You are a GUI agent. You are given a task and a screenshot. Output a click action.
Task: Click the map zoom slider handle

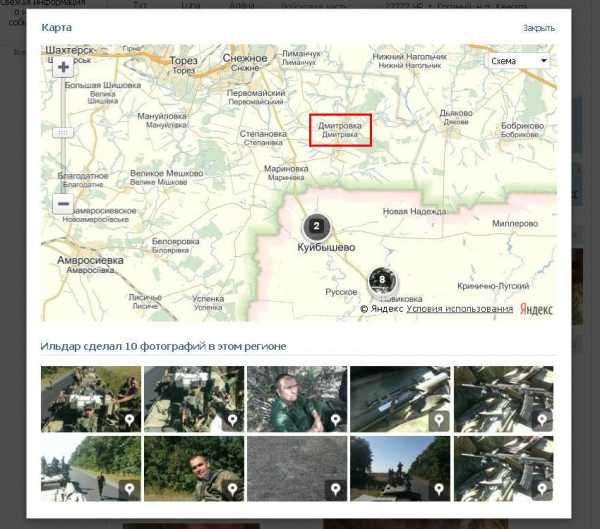point(63,132)
